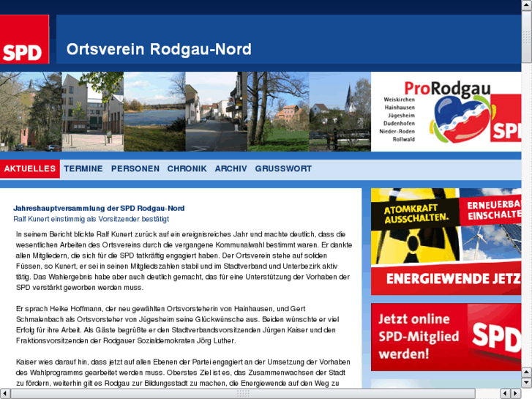Image resolution: width=532 pixels, height=399 pixels.
Task: Click the street photo in header strip
Action: (x=217, y=112)
